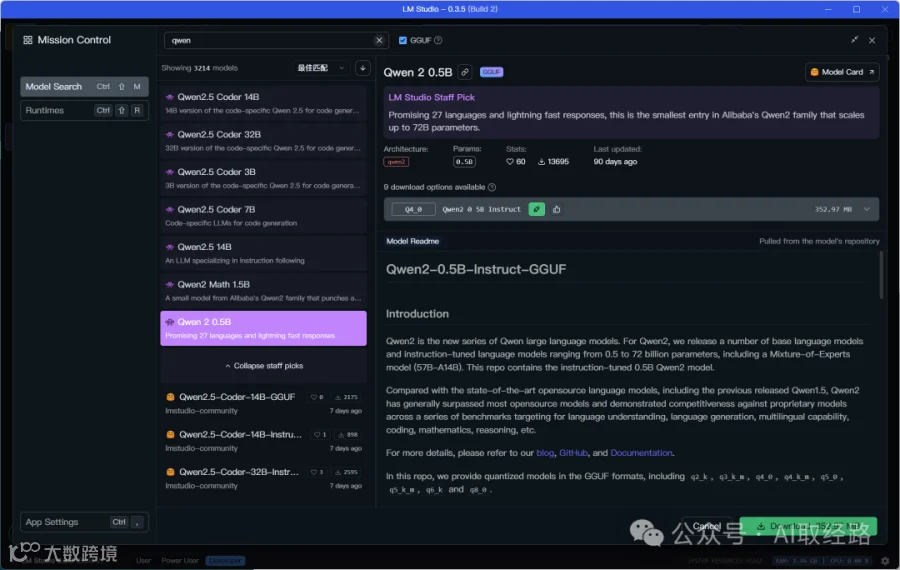Image resolution: width=900 pixels, height=570 pixels.
Task: Open App Settings
Action: coord(84,522)
